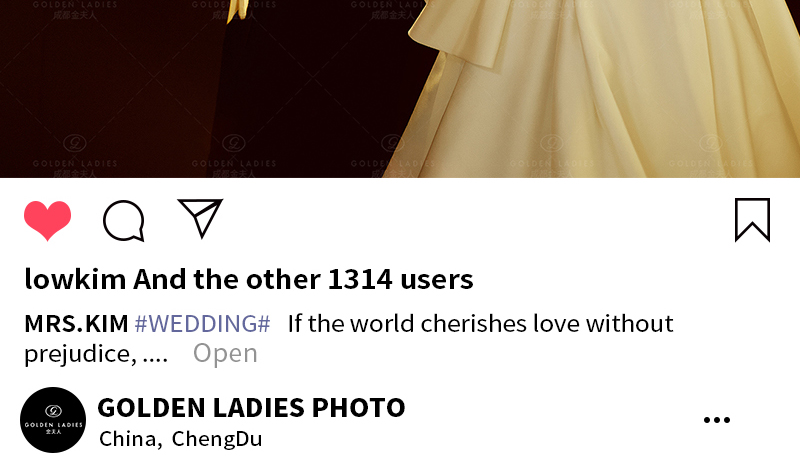Click 'And the other' likes text

point(227,279)
